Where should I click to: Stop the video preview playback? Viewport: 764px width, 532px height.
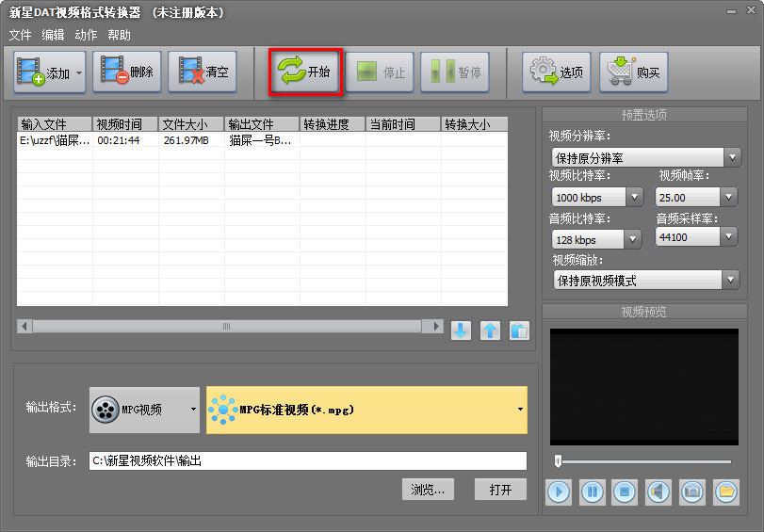(626, 492)
